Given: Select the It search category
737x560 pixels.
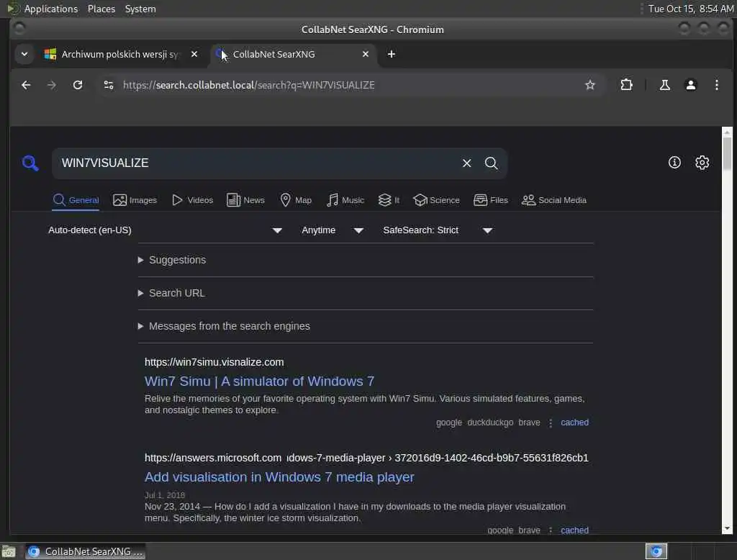Looking at the screenshot, I should pos(389,200).
